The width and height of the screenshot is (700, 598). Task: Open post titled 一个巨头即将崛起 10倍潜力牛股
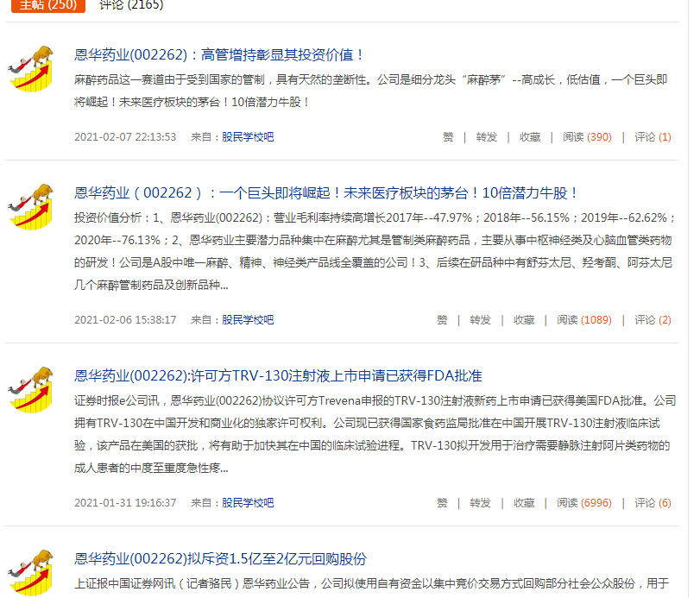[x=326, y=193]
